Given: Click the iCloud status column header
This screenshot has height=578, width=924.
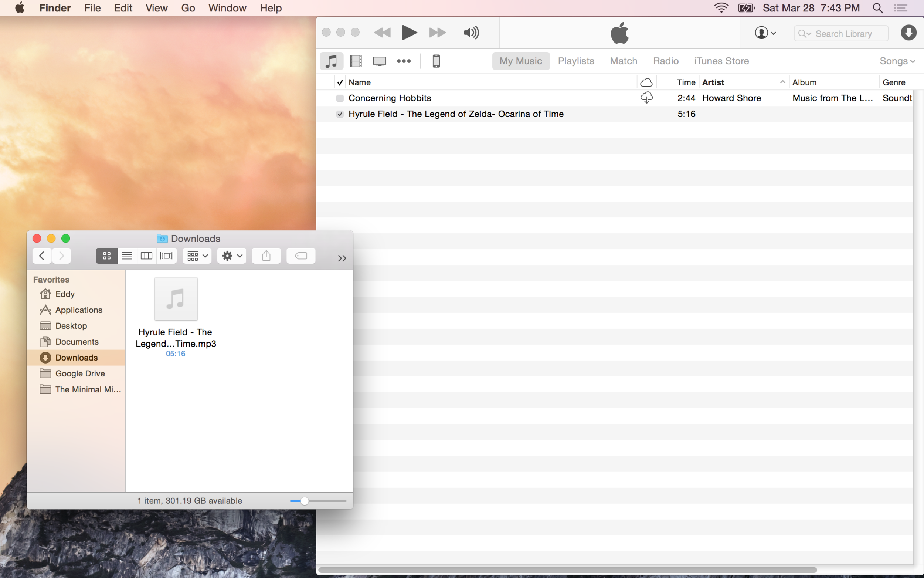Looking at the screenshot, I should click(646, 82).
